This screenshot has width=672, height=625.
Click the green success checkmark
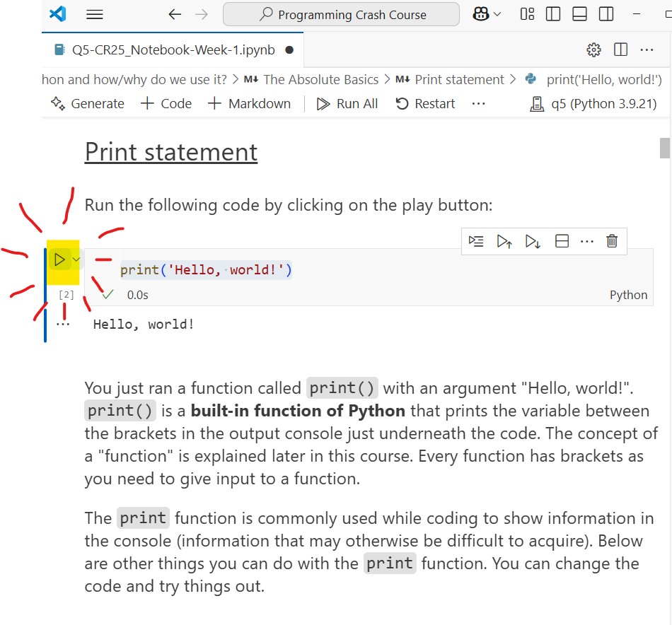tap(108, 294)
